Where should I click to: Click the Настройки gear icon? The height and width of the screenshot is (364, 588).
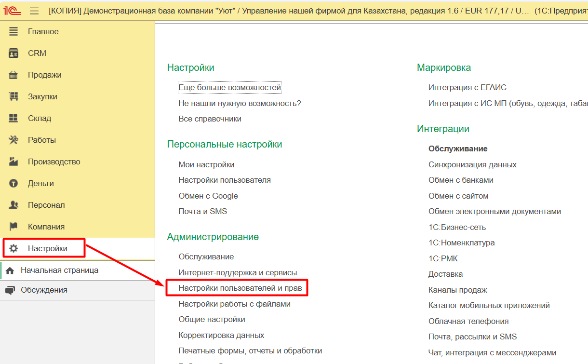13,249
